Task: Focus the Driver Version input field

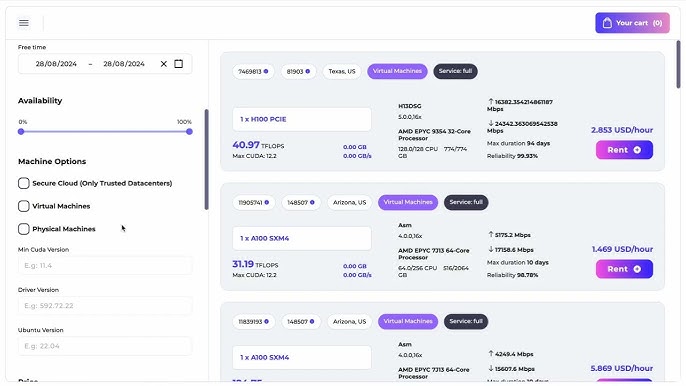Action: coord(105,305)
